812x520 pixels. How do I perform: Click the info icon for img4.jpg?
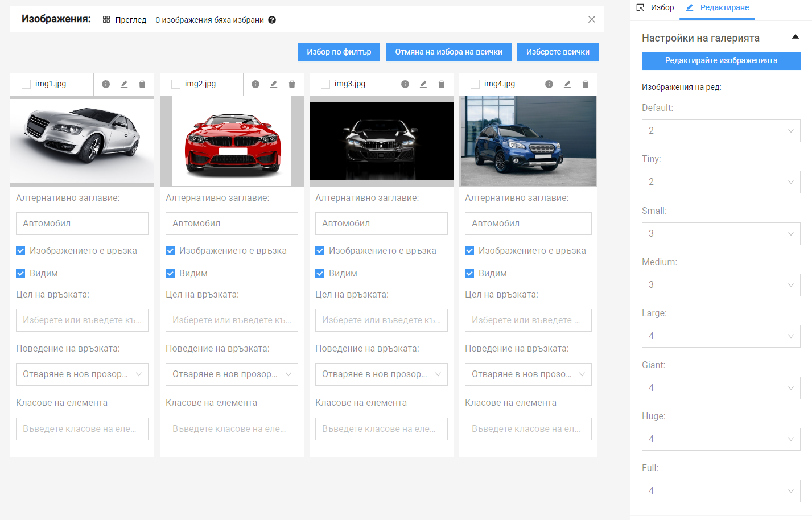point(549,84)
